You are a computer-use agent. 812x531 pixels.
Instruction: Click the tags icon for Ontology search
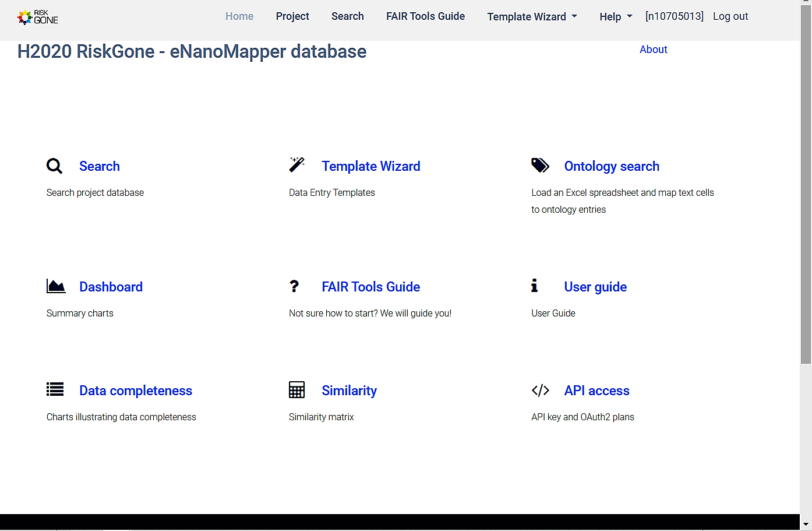click(540, 166)
